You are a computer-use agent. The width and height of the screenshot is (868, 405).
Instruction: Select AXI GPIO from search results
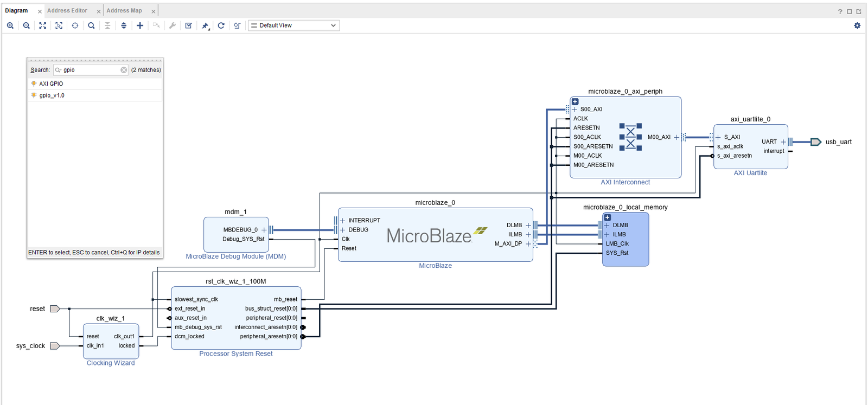click(51, 83)
